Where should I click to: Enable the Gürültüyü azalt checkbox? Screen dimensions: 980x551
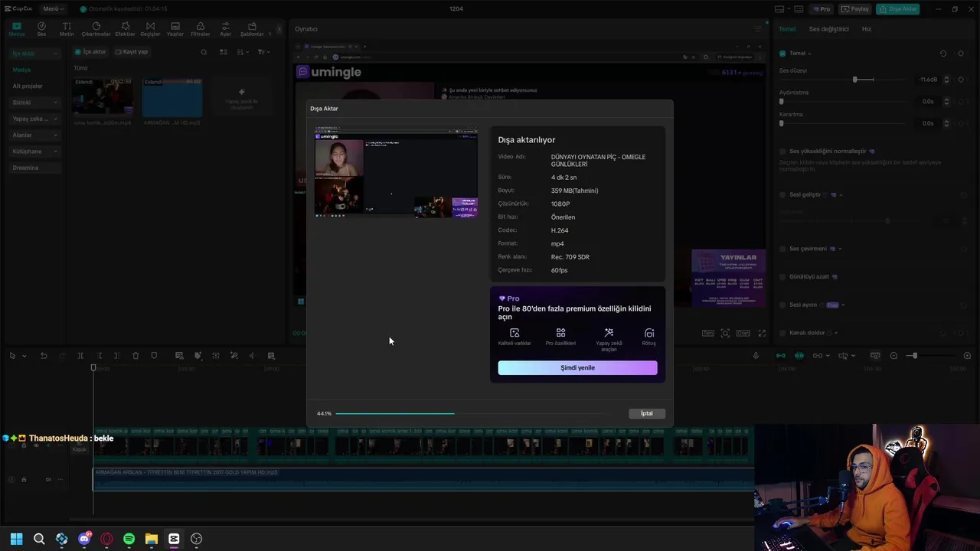(x=782, y=276)
